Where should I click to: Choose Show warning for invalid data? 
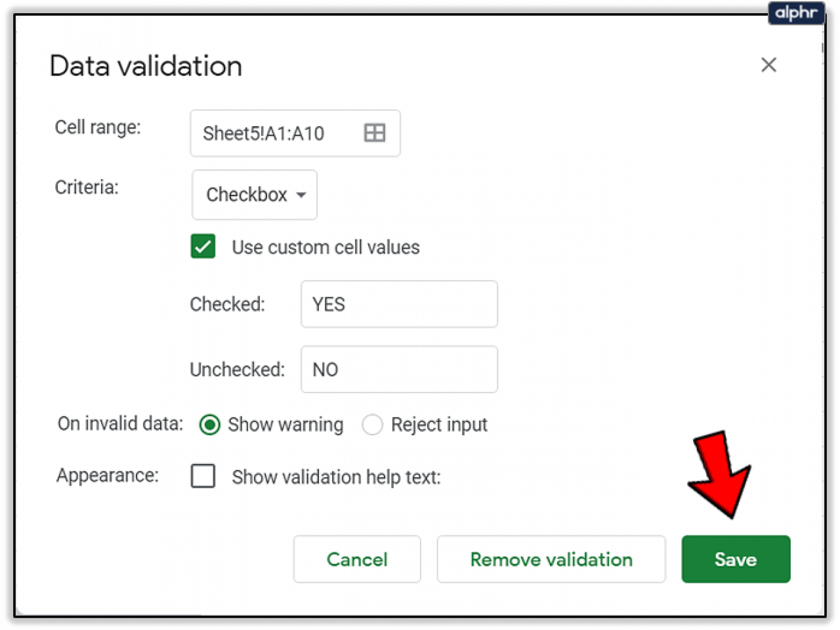209,425
